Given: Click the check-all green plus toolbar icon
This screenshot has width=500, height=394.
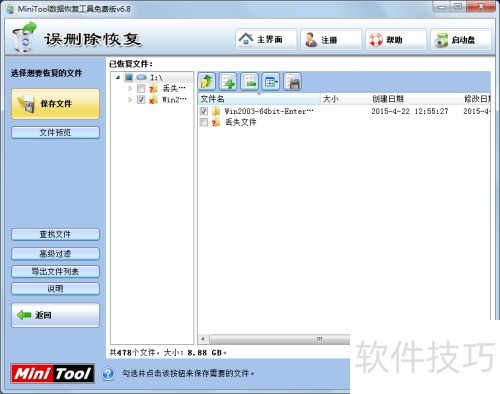Looking at the screenshot, I should [228, 82].
